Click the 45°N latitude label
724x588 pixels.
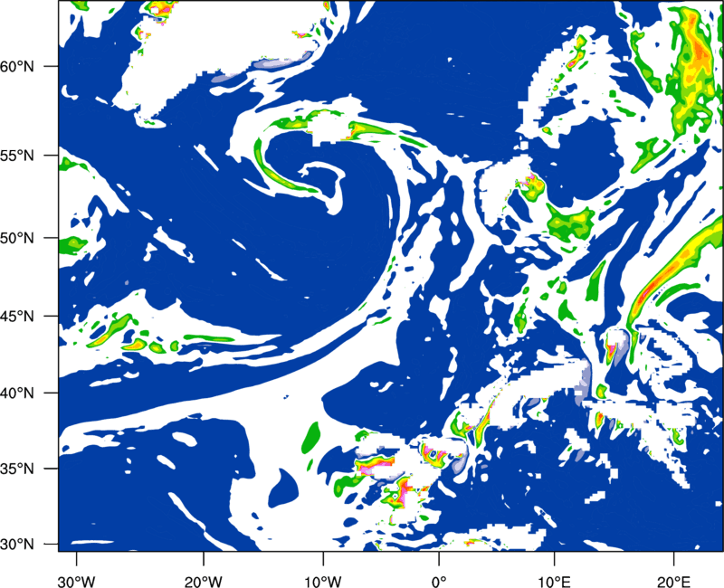(17, 317)
